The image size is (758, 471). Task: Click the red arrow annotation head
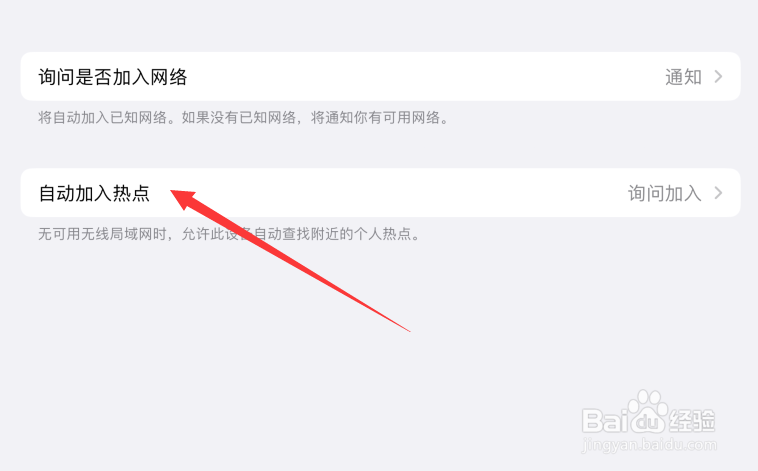[184, 199]
